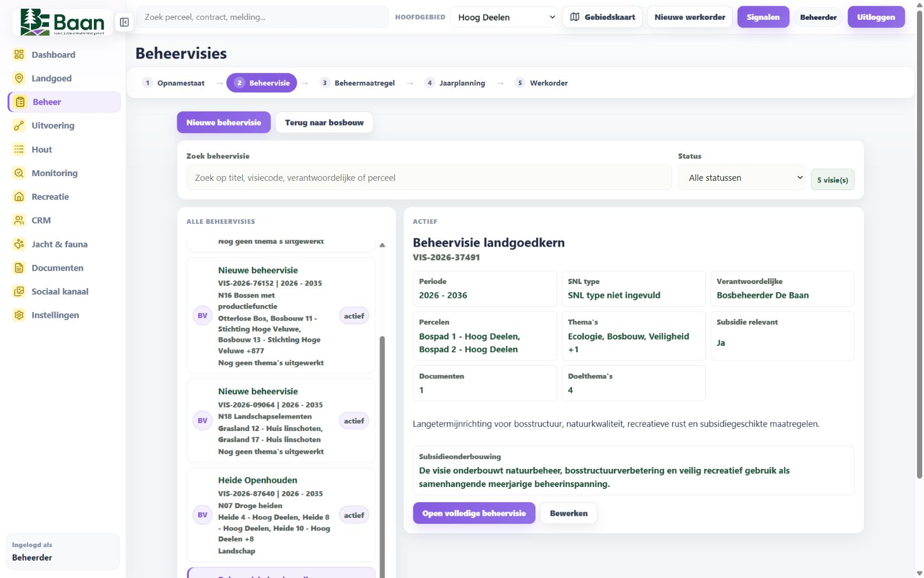Switch to step 3 Beheermaatregel
The width and height of the screenshot is (924, 578).
click(357, 83)
